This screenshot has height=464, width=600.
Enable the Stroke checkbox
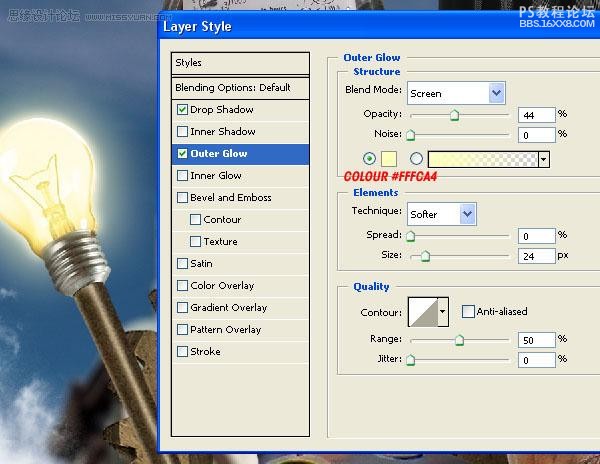[183, 352]
